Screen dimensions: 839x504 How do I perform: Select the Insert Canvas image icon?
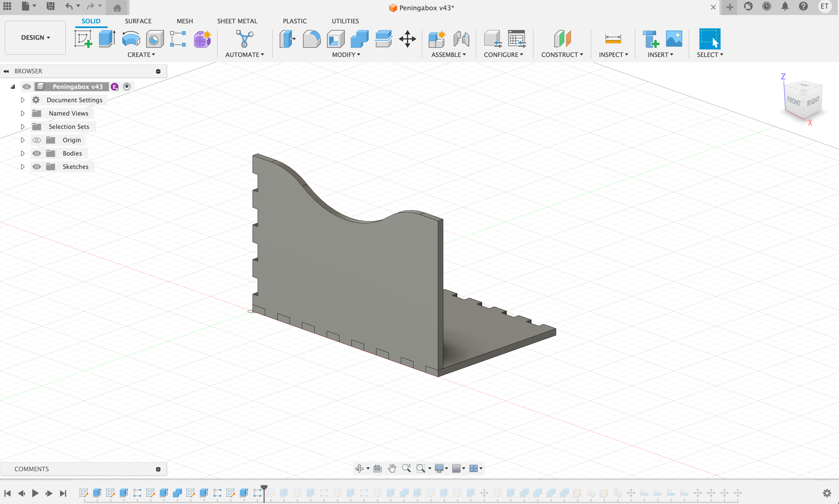tap(674, 39)
